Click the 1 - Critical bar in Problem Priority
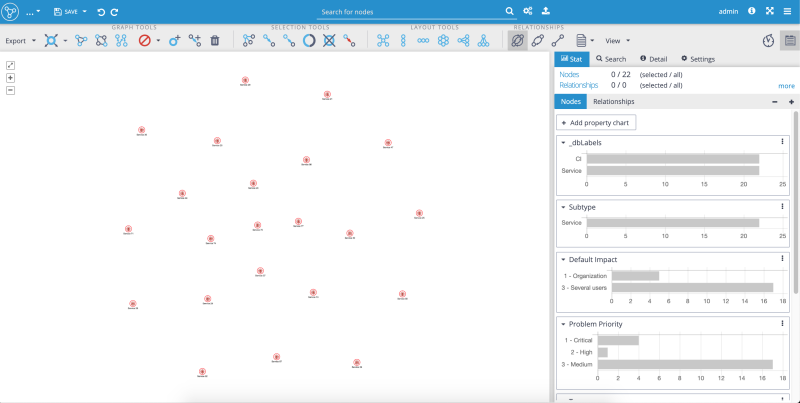The image size is (800, 403). coord(618,340)
